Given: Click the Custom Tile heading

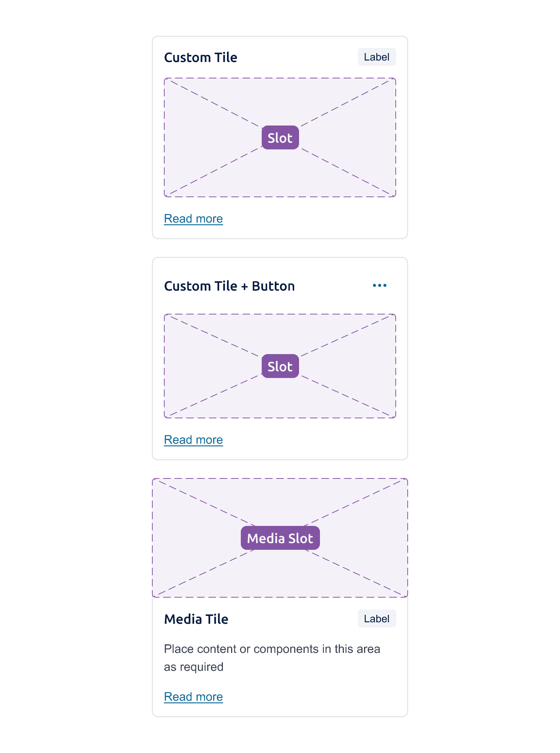Looking at the screenshot, I should tap(200, 57).
